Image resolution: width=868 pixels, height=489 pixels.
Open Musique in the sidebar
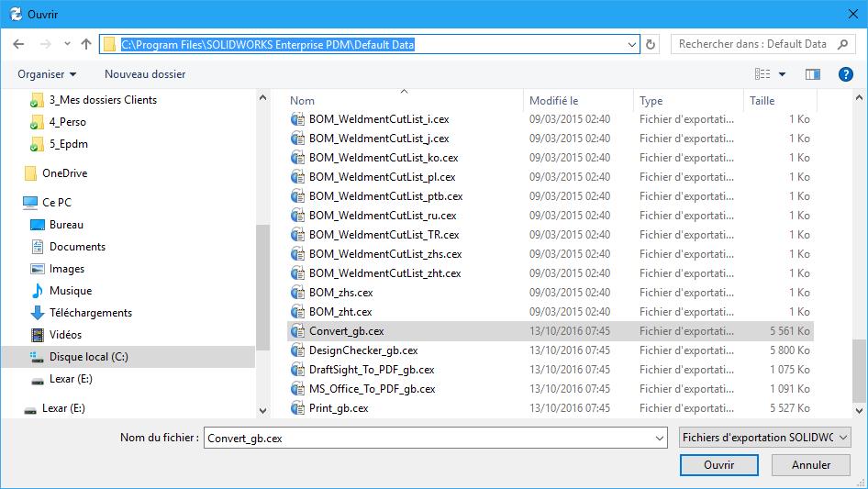(71, 291)
